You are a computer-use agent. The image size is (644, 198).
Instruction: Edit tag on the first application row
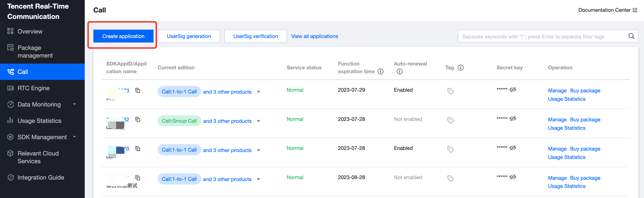[450, 91]
